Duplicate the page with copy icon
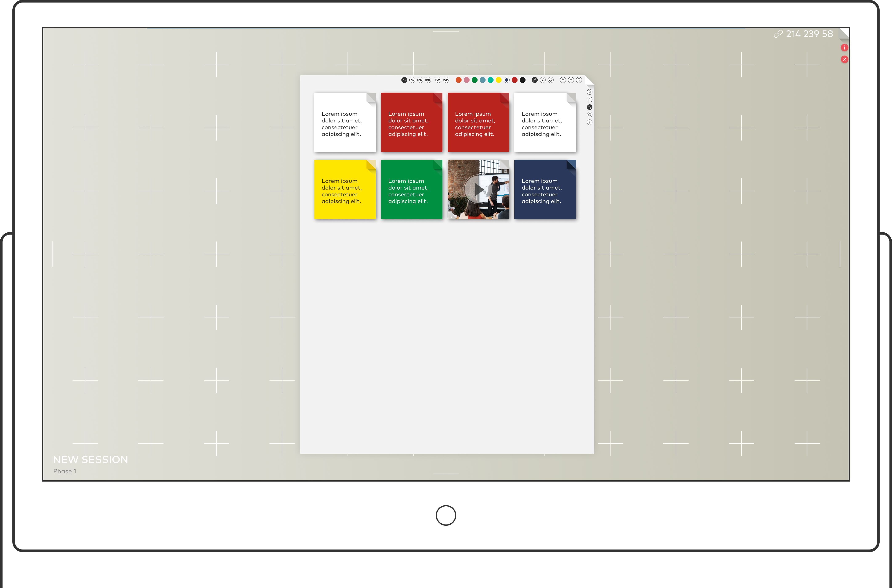The height and width of the screenshot is (588, 892). point(590,99)
